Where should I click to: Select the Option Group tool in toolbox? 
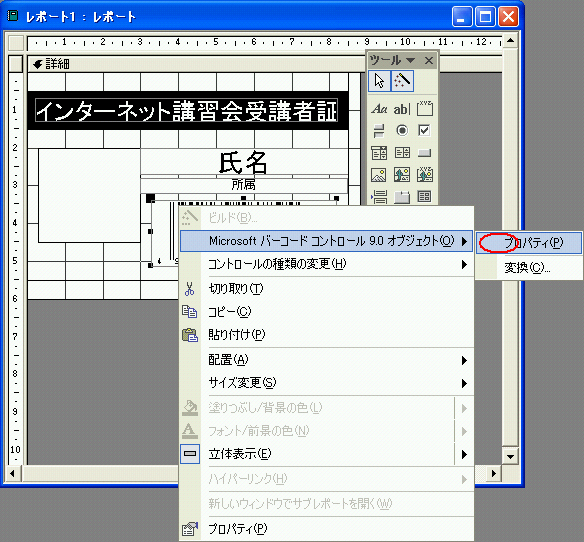coord(425,109)
